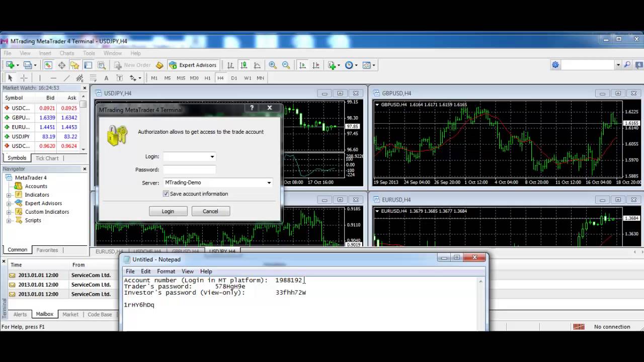644x362 pixels.
Task: Click the search magnifier icon at far right
Action: pyautogui.click(x=627, y=65)
